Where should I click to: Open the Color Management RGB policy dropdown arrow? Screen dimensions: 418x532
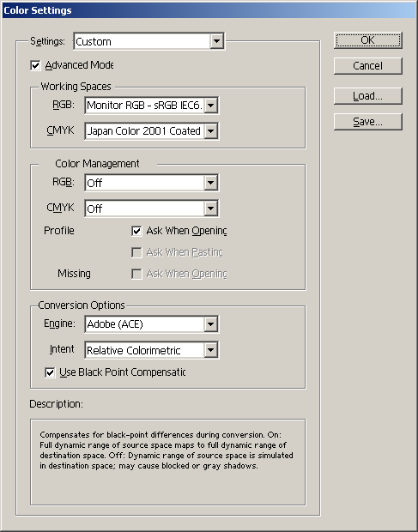[x=210, y=183]
